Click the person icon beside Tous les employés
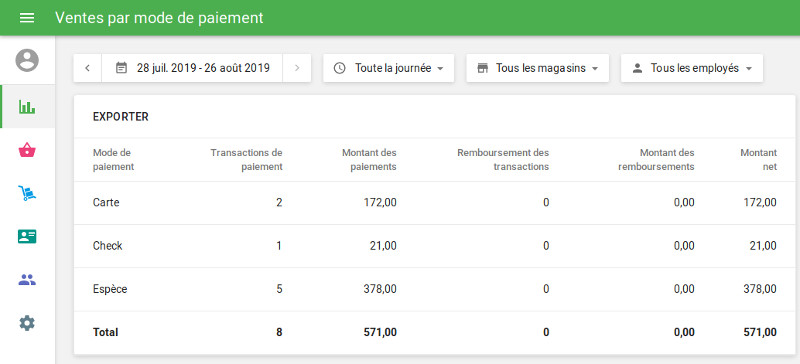 click(637, 68)
